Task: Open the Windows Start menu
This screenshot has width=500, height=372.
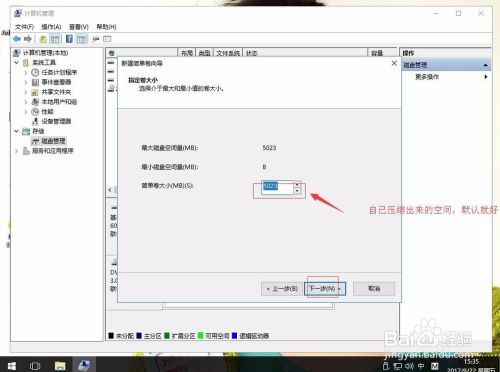Action: click(x=12, y=366)
